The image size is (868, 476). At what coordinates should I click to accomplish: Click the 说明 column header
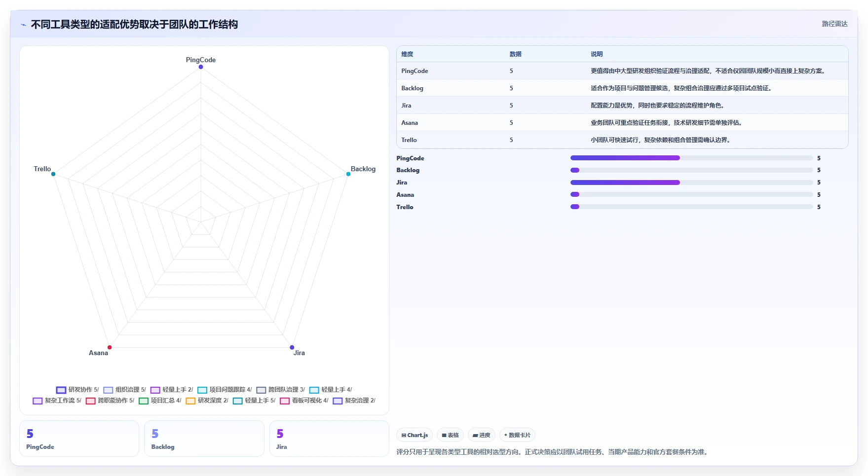point(597,54)
